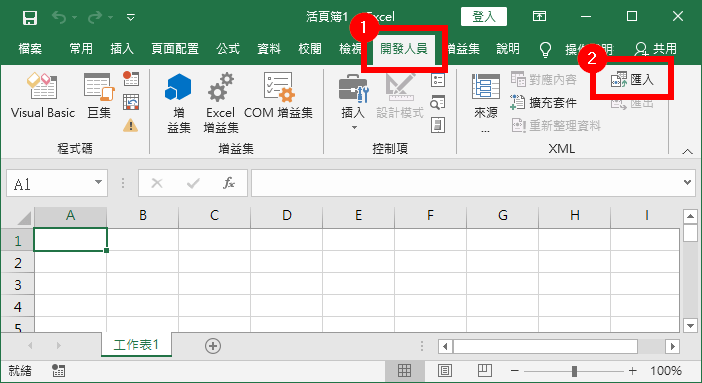
Task: Open the Name Box dropdown arrow
Action: point(98,182)
